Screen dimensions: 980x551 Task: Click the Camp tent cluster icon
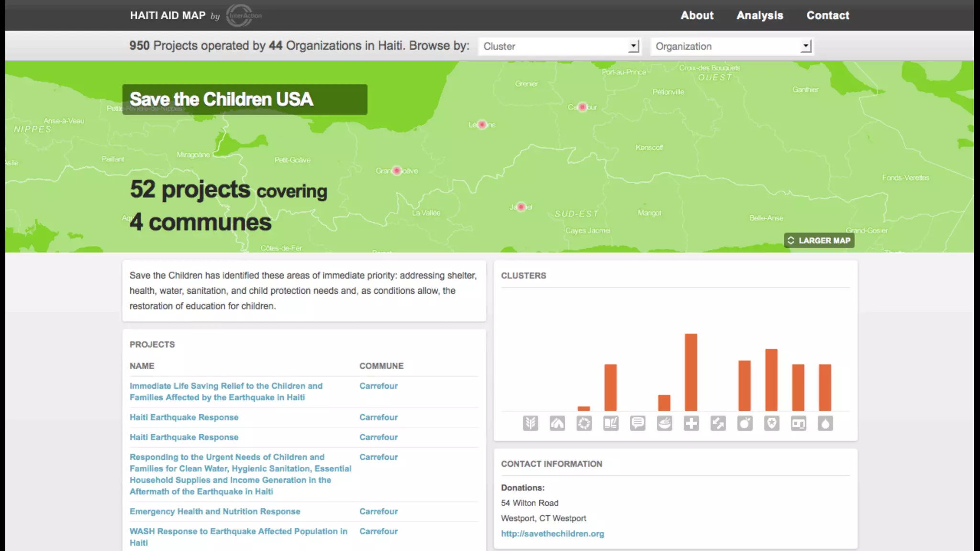[557, 423]
